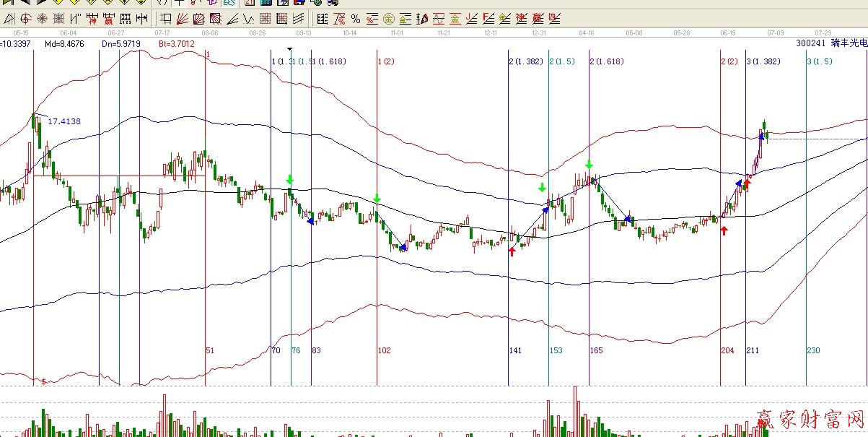Click the Md=8.4676 indicator value
868x437 pixels.
(64, 44)
